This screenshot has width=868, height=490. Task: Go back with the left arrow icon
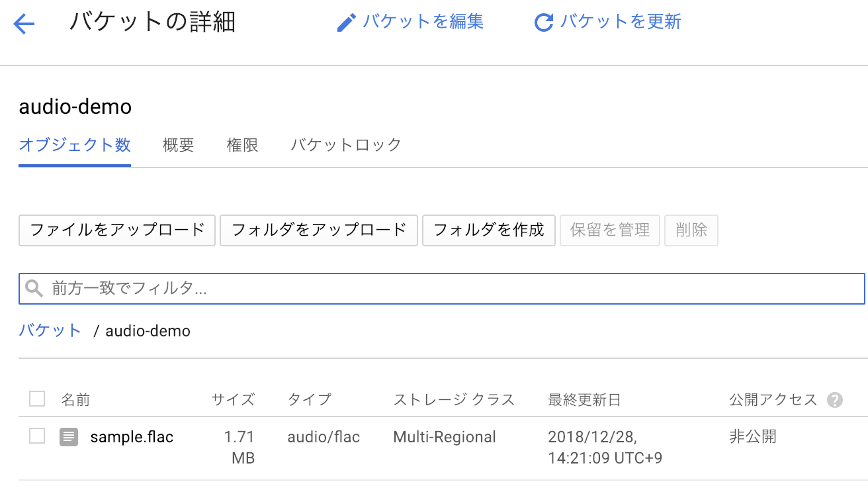24,24
